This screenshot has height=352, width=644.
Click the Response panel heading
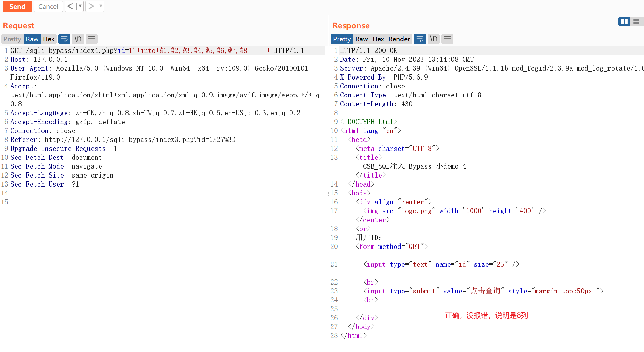[x=351, y=25]
